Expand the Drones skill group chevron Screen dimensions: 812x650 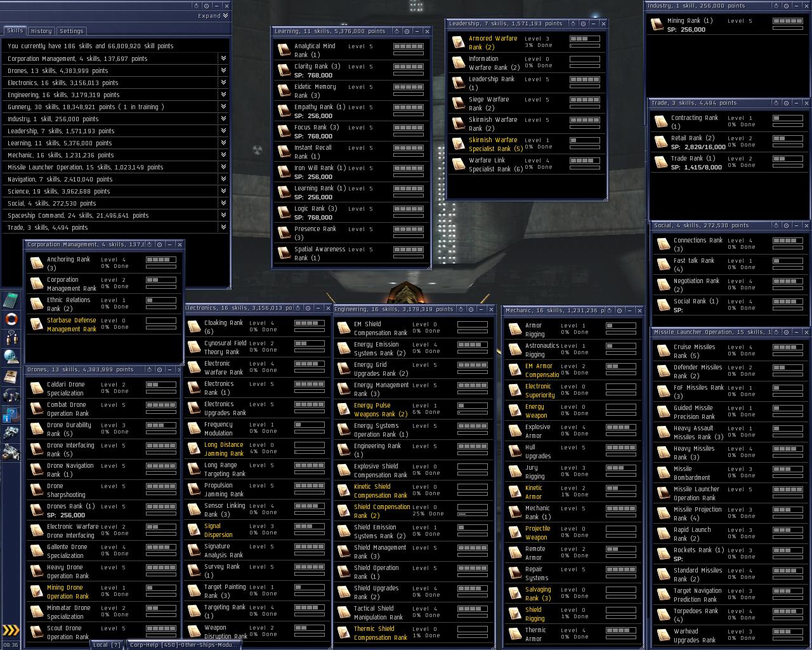[223, 70]
